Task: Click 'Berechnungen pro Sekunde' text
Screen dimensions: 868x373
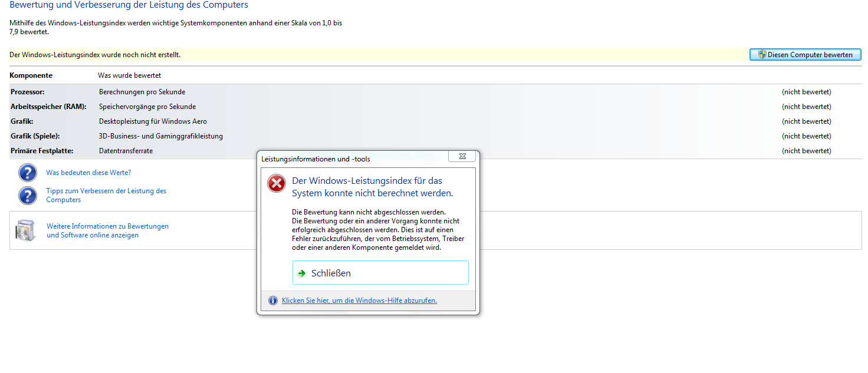Action: (x=142, y=92)
